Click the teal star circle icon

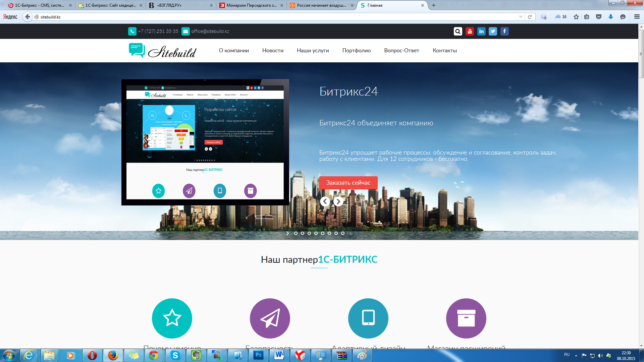[x=172, y=318]
